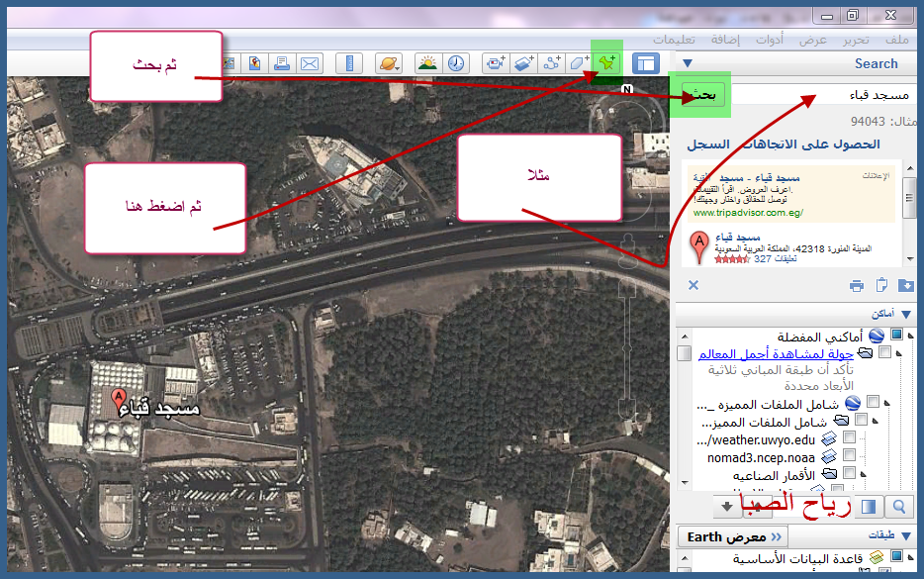The width and height of the screenshot is (924, 579).
Task: Open View in Google Maps icon
Action: coord(254,62)
